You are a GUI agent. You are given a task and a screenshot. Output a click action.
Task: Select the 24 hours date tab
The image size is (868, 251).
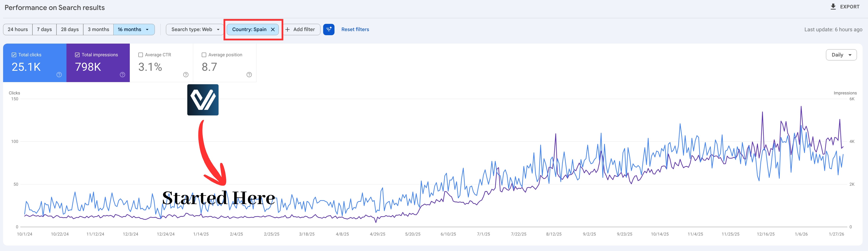(18, 29)
